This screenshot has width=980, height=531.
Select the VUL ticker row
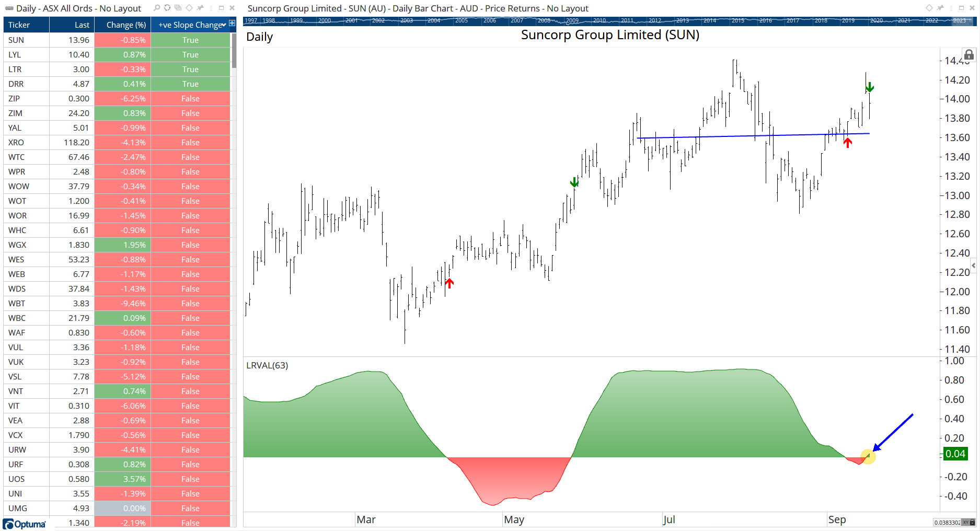pos(117,347)
